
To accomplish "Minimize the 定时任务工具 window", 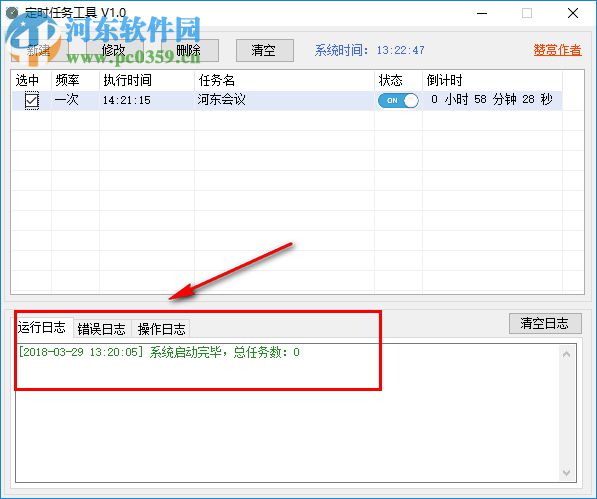I will point(482,13).
